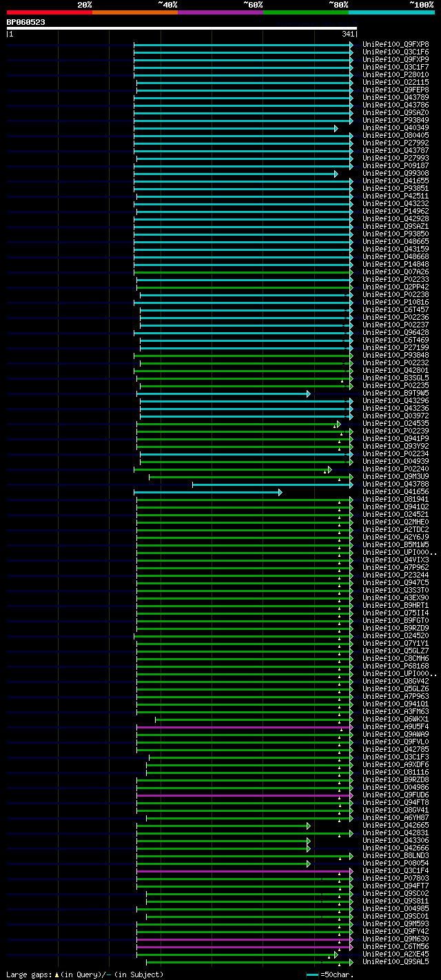441x980 pixels.
Task: Select the UniRef100_O81116 label
Action: click(x=396, y=773)
